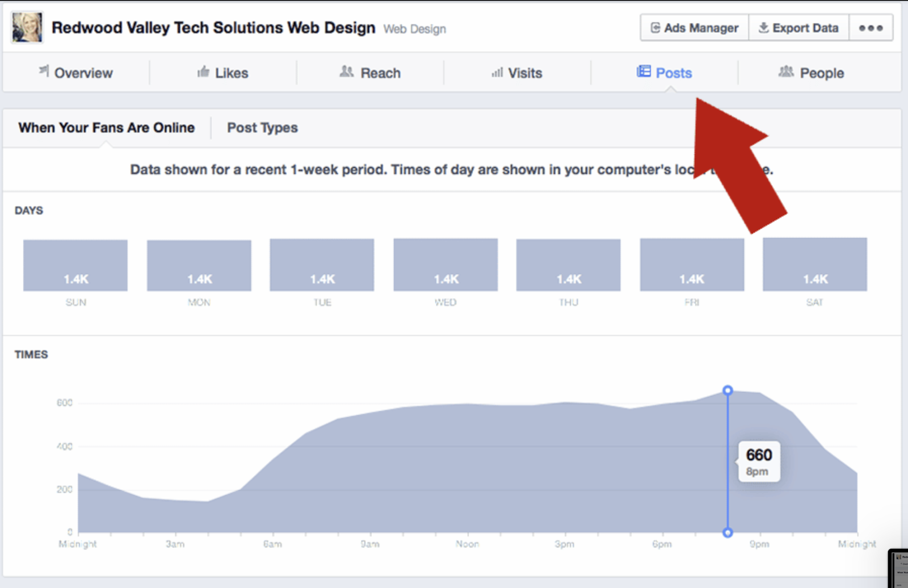Select When Your Fans Are Online subtab
Image resolution: width=908 pixels, height=588 pixels.
click(107, 128)
